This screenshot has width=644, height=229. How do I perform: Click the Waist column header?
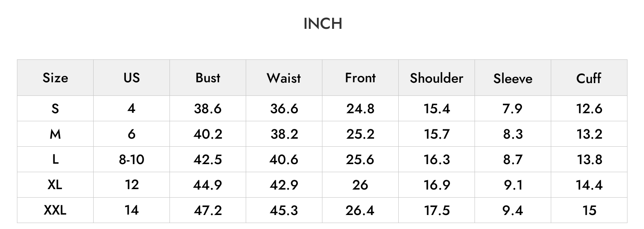point(284,78)
